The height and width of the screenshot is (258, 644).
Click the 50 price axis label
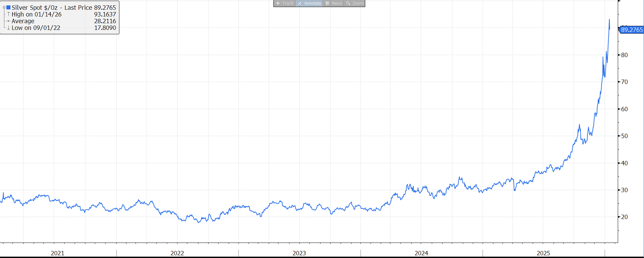(624, 136)
